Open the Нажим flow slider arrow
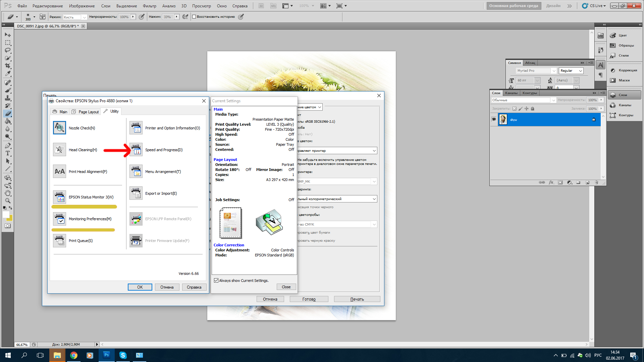Screen dimensions: 644x362 (x=176, y=17)
